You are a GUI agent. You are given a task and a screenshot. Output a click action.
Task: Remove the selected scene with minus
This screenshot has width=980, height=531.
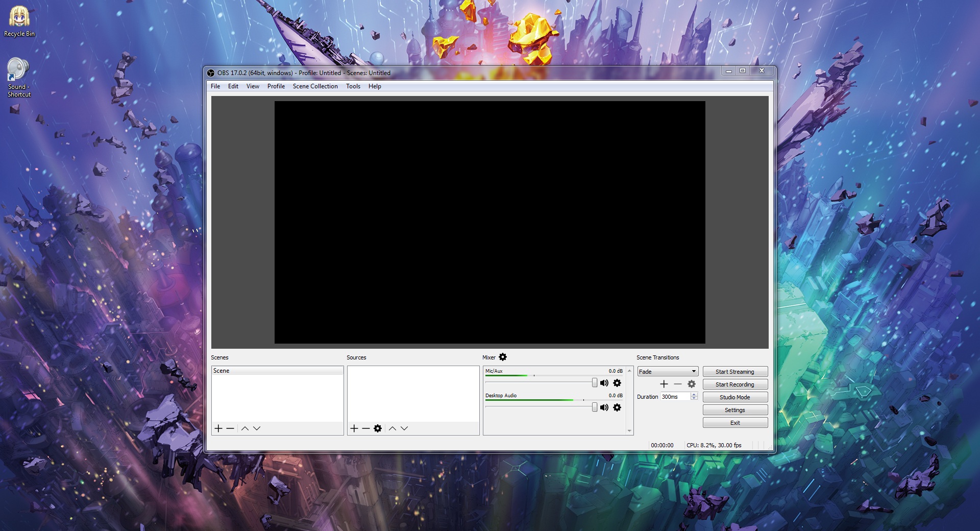tap(230, 428)
